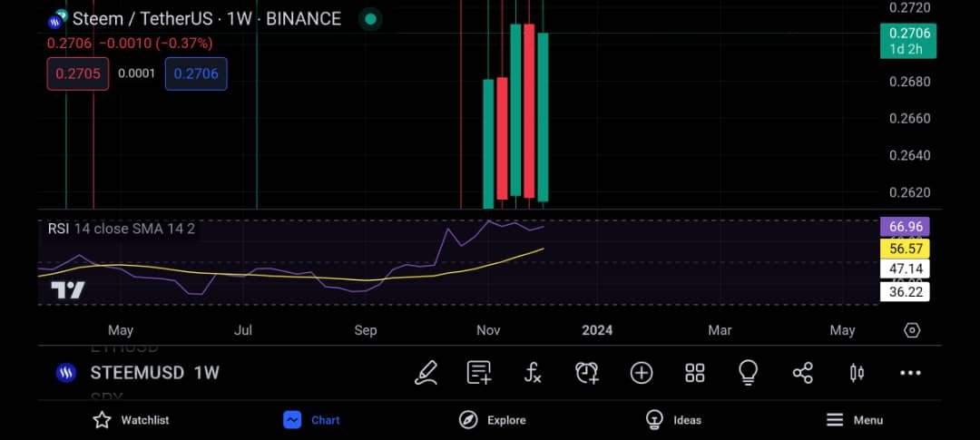This screenshot has height=440, width=980.
Task: Open the three-dot more options menu
Action: pyautogui.click(x=910, y=373)
